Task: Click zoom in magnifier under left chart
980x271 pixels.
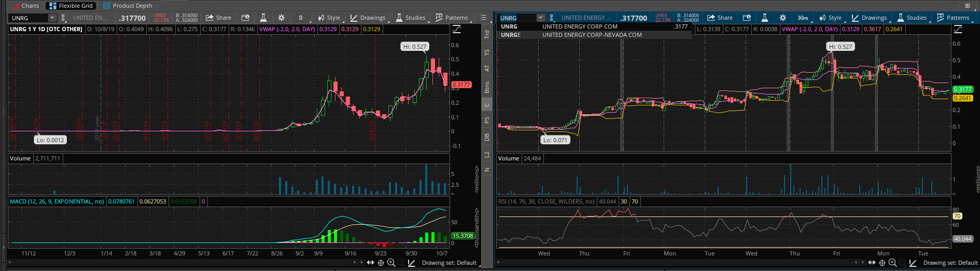Action: tap(391, 263)
